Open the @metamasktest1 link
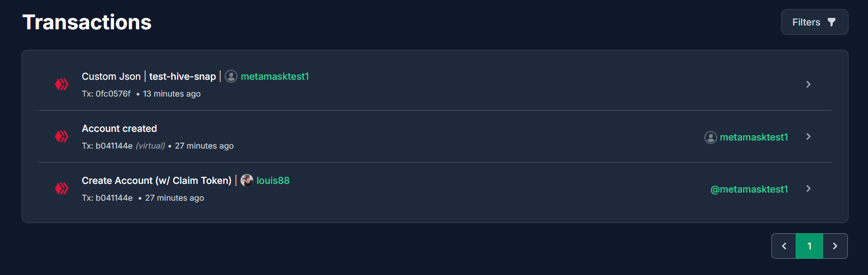The height and width of the screenshot is (275, 868). (749, 189)
